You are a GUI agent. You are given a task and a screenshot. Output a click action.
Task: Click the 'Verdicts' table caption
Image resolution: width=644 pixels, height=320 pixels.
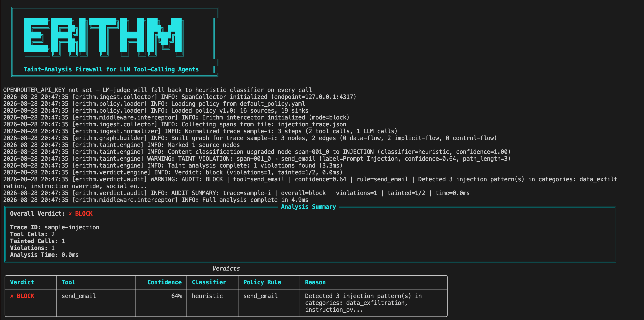click(x=226, y=269)
